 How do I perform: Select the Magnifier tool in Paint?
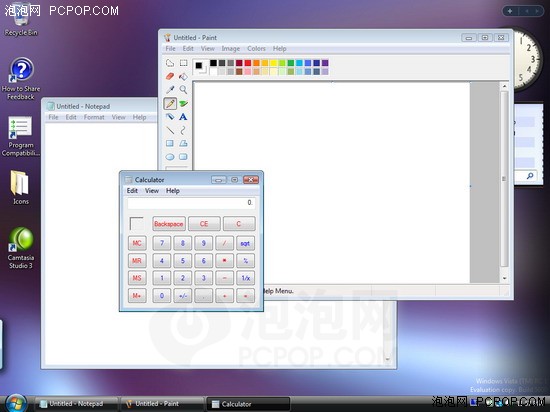(x=183, y=90)
